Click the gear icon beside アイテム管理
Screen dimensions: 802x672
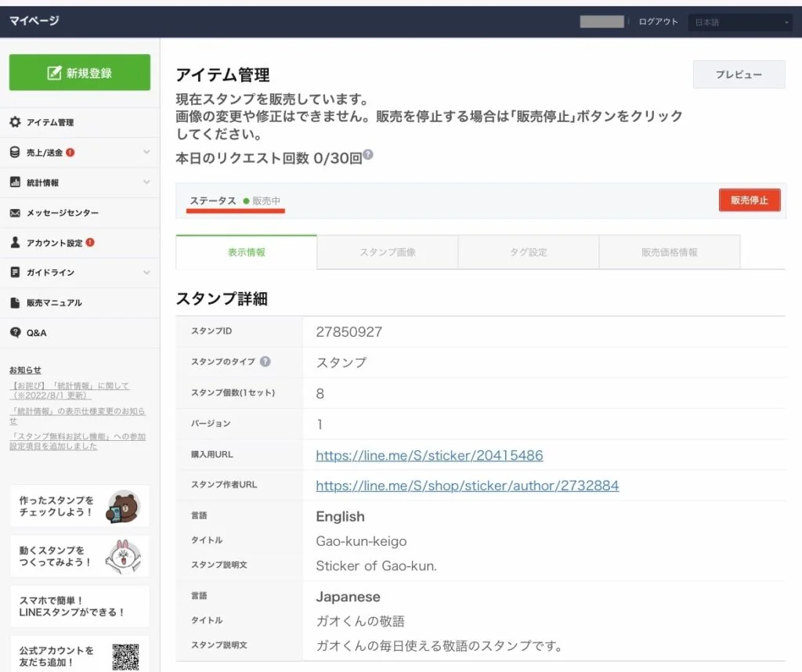[x=15, y=122]
